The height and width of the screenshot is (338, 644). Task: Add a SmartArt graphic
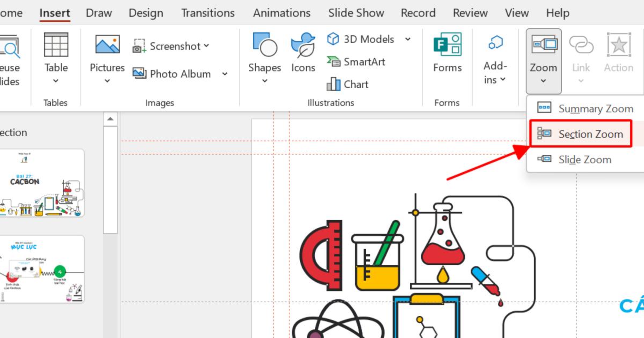(x=356, y=62)
